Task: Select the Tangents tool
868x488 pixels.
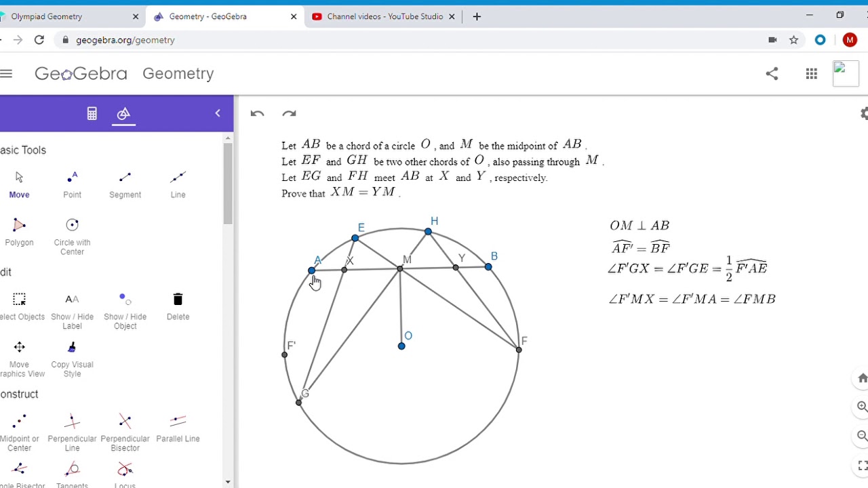Action: [x=72, y=475]
